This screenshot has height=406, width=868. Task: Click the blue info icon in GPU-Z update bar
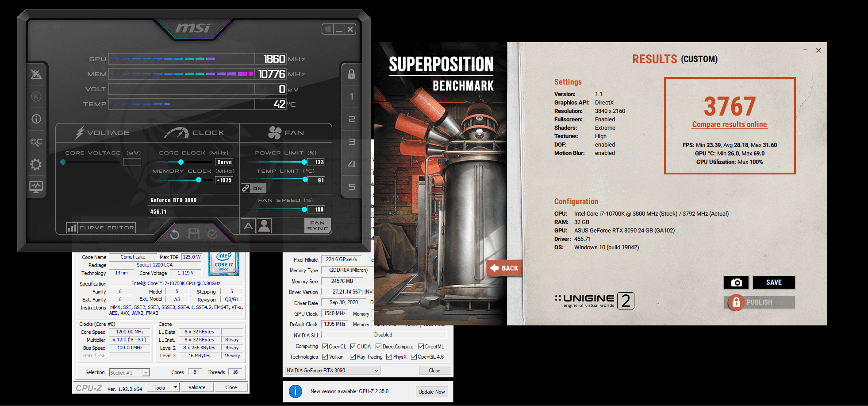(296, 391)
